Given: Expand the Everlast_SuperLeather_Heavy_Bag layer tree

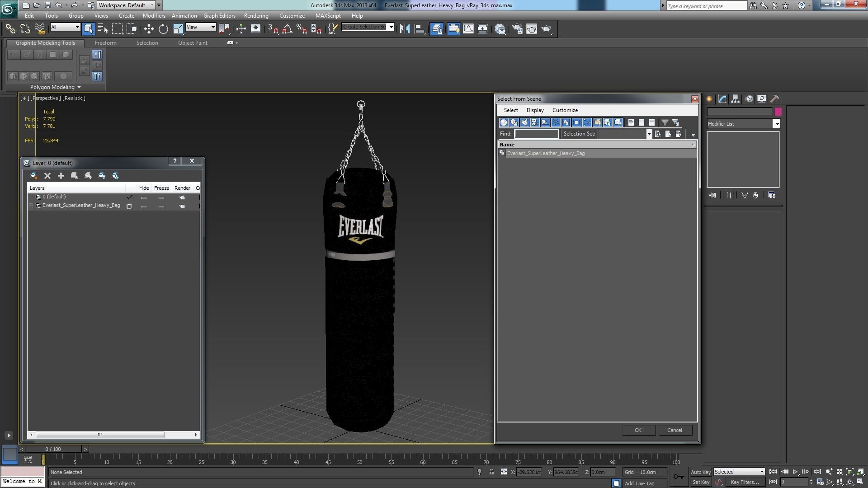Looking at the screenshot, I should pos(31,206).
